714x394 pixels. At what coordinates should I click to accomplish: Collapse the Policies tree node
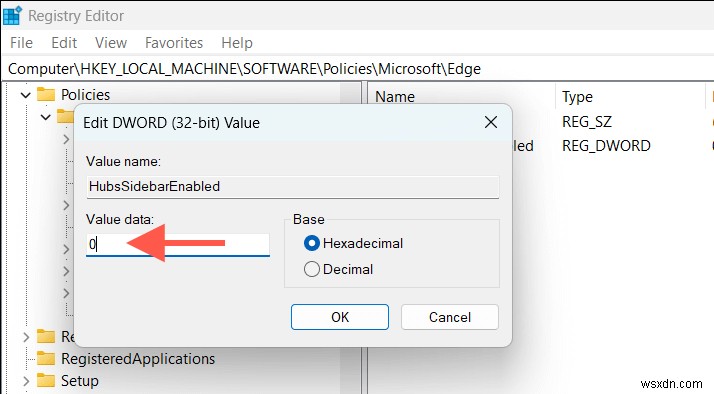[x=26, y=95]
